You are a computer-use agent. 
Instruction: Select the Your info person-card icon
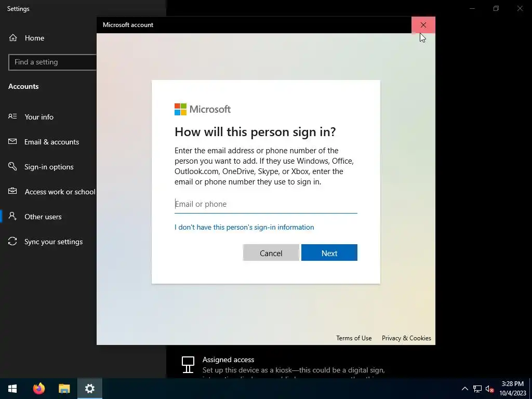[x=12, y=116]
